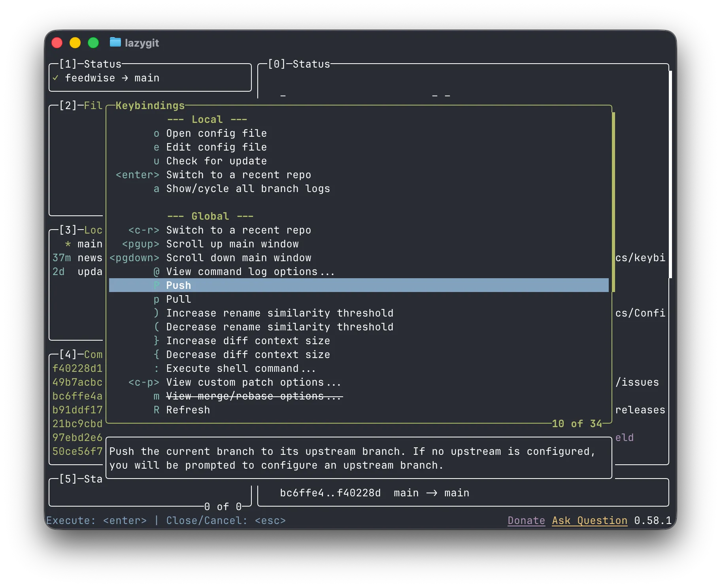Choose Open config file from Local keybindings
Image resolution: width=721 pixels, height=588 pixels.
(x=216, y=133)
